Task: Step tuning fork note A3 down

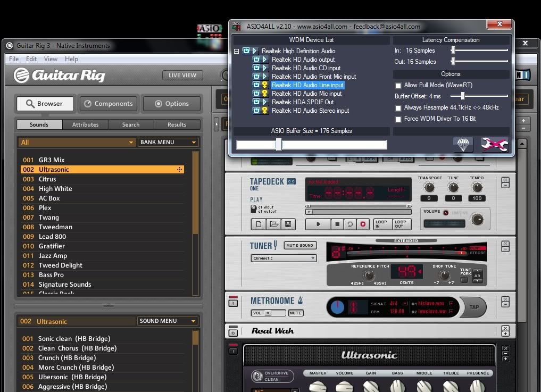Action: pos(478,281)
